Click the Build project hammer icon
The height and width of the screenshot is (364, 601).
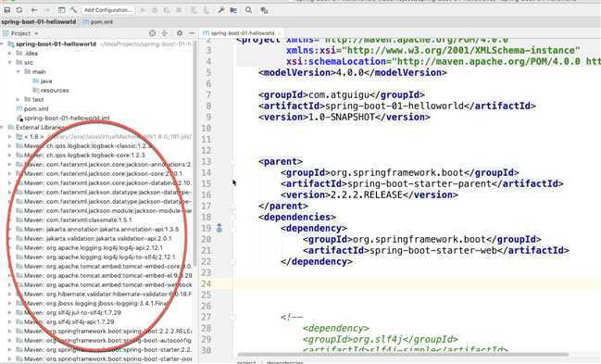(x=73, y=10)
